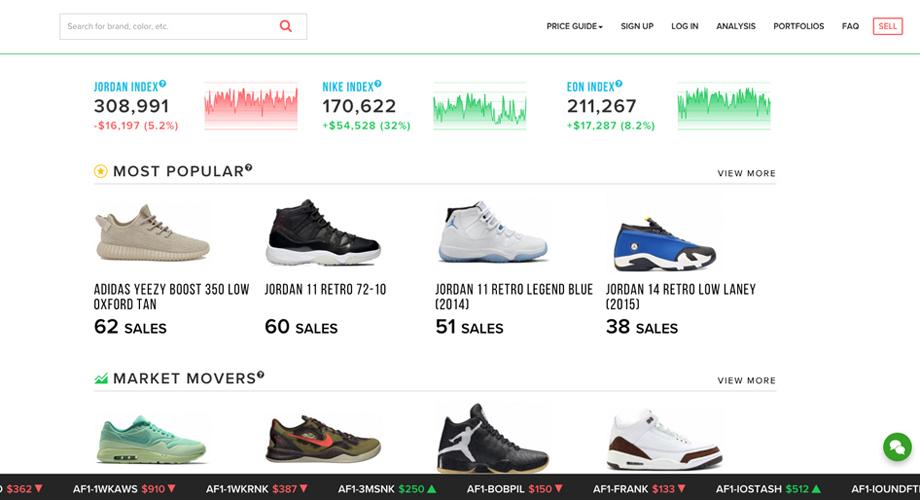Click the EON Index value 211,267
This screenshot has height=500, width=920.
[x=601, y=106]
